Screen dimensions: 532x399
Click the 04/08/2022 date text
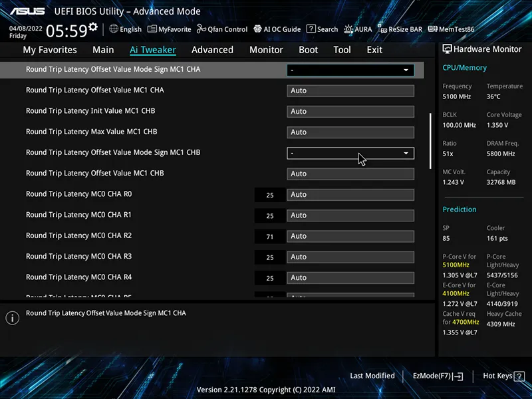(25, 29)
